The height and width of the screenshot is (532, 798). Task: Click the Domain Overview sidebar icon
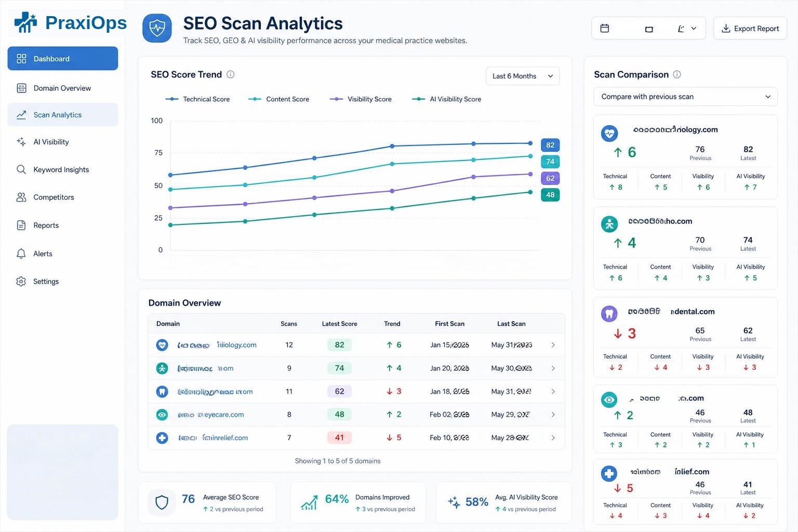[21, 88]
